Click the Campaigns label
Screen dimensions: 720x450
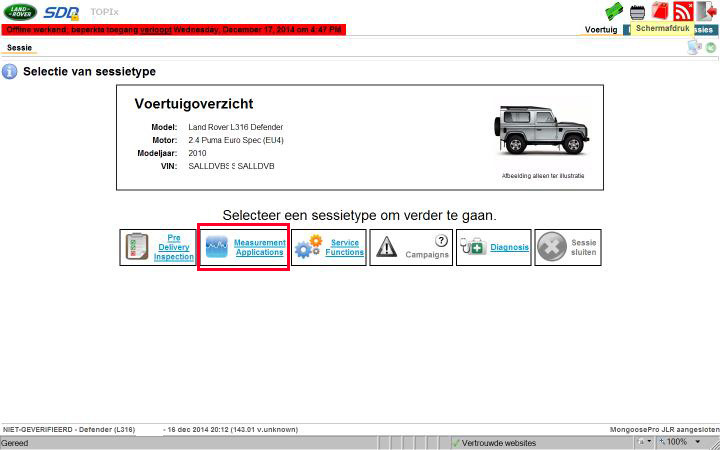427,254
